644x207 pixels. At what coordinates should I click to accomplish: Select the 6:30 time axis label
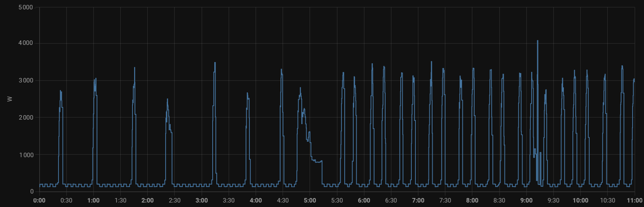tap(391, 200)
